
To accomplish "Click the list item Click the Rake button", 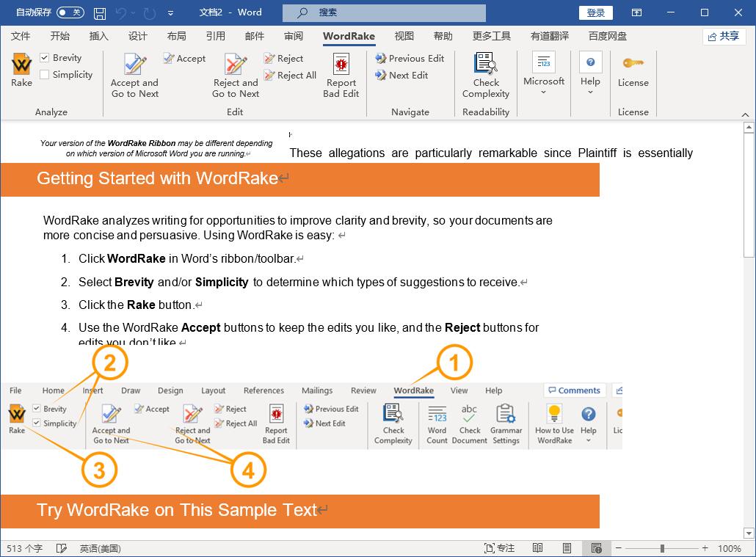I will [136, 305].
